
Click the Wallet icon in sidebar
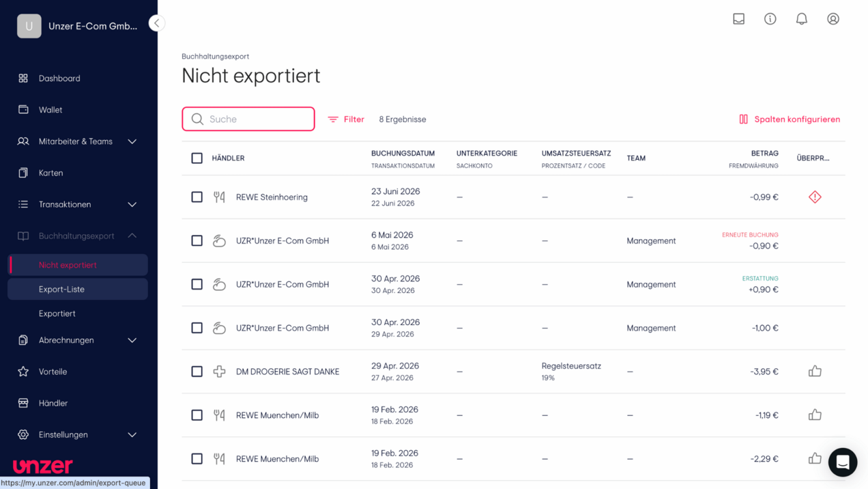(x=23, y=110)
